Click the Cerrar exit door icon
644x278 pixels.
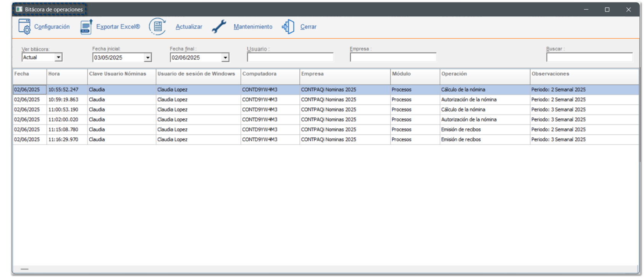click(x=288, y=27)
